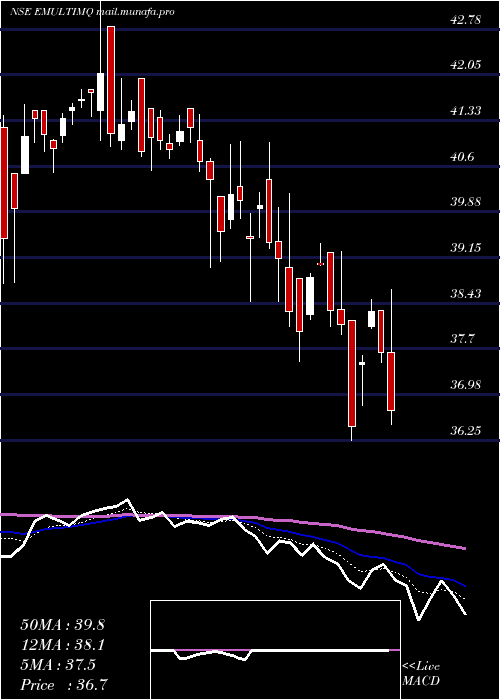Click the 40.6 price axis label

click(x=462, y=157)
